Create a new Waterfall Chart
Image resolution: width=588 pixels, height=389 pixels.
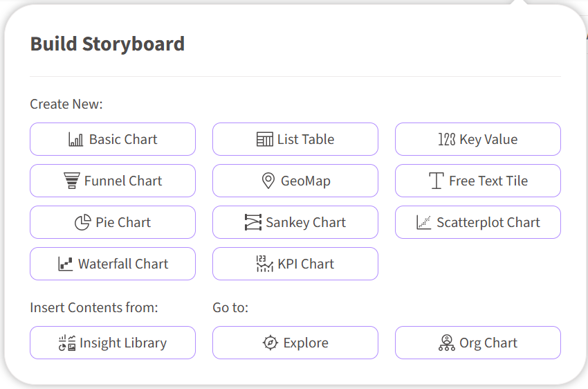113,264
